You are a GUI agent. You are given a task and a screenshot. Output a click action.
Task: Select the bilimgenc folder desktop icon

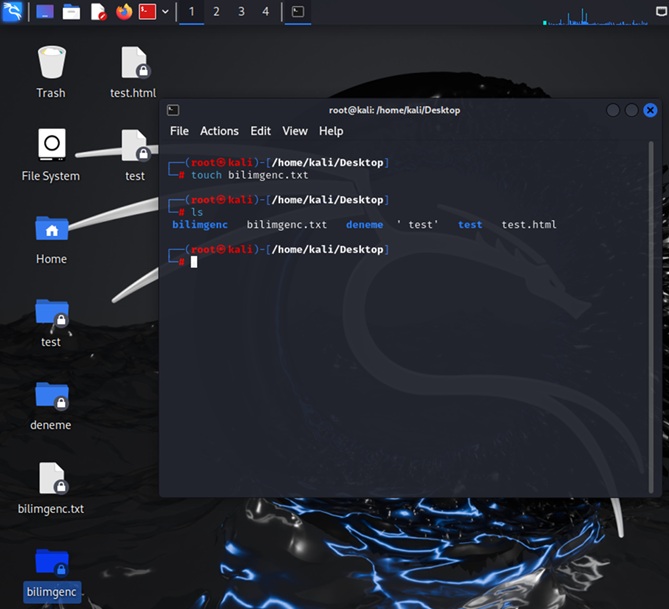pyautogui.click(x=52, y=574)
